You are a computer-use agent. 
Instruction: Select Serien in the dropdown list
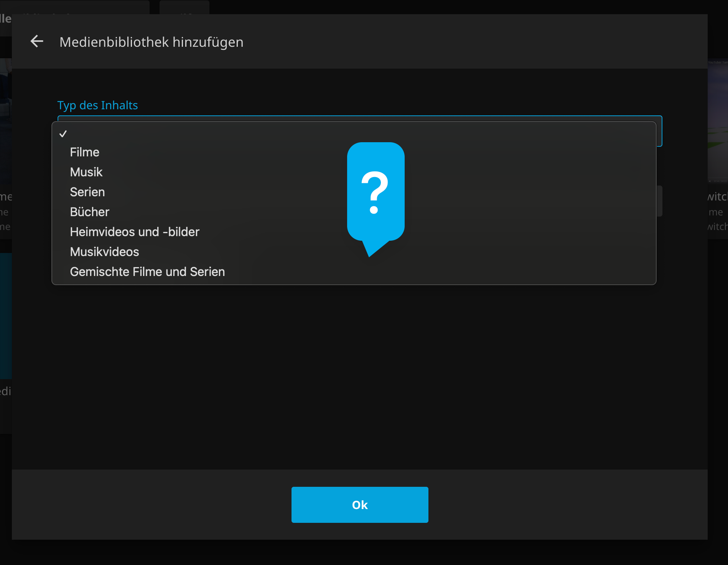click(x=87, y=192)
